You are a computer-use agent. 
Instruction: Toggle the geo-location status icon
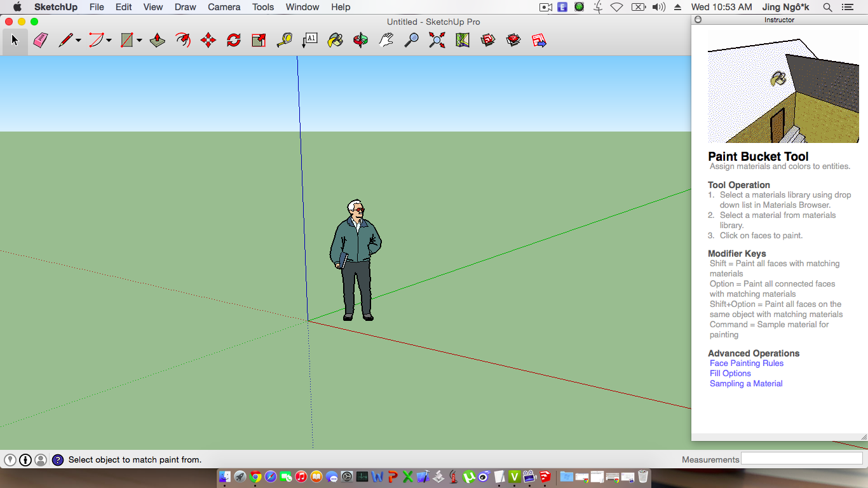click(10, 459)
